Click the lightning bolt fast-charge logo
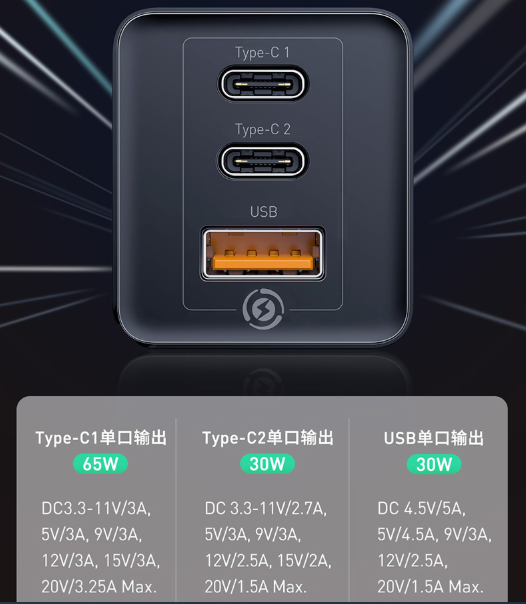The height and width of the screenshot is (604, 526). pos(263,309)
